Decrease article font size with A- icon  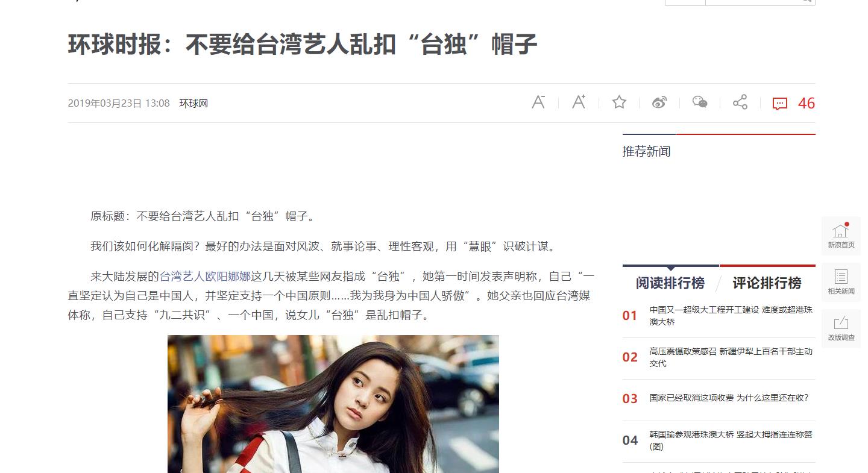point(538,102)
